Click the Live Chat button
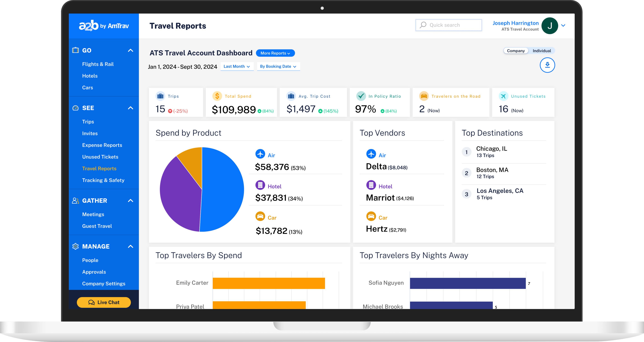 point(104,302)
